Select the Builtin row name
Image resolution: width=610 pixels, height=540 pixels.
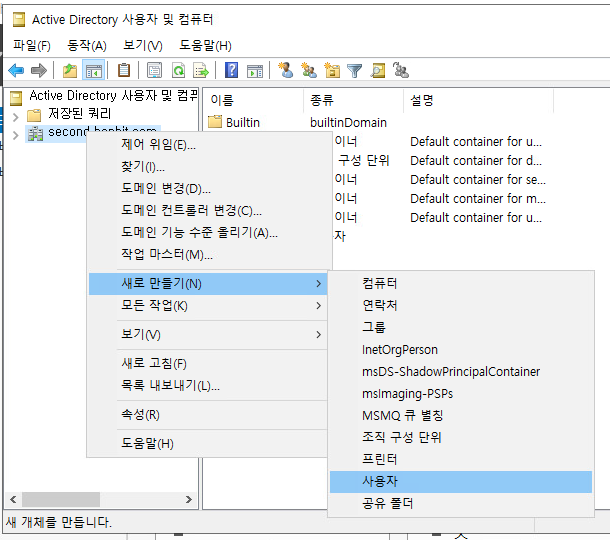(243, 123)
